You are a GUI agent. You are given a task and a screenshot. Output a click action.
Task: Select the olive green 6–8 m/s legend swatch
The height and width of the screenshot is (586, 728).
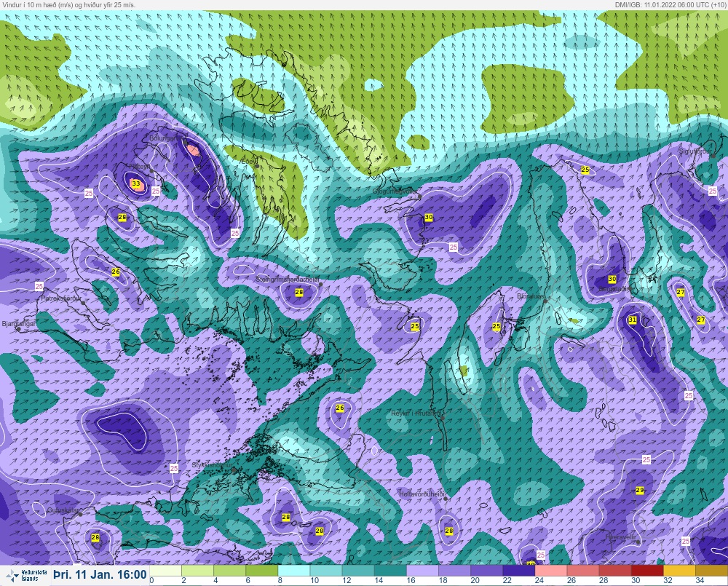[261, 570]
